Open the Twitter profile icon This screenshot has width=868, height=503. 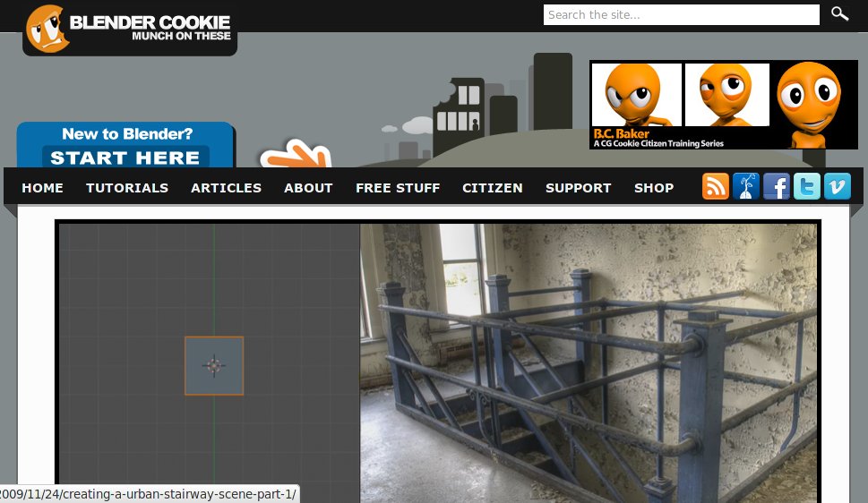pyautogui.click(x=806, y=186)
